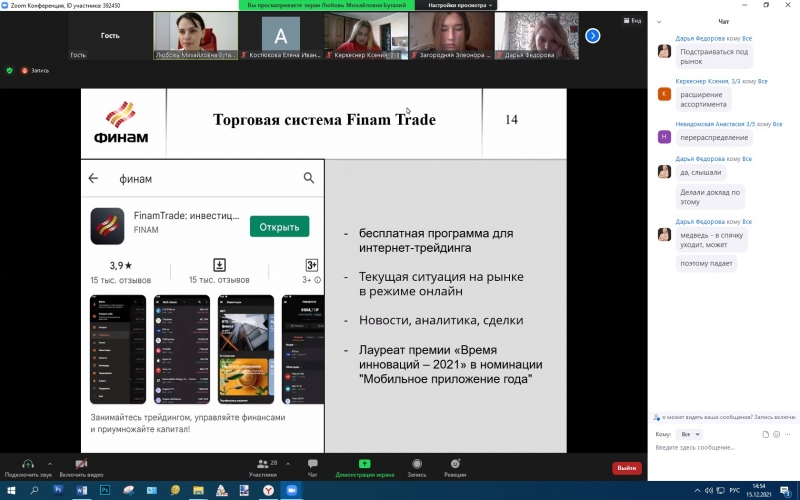Open the Участники panel with 28 participants

point(263,467)
